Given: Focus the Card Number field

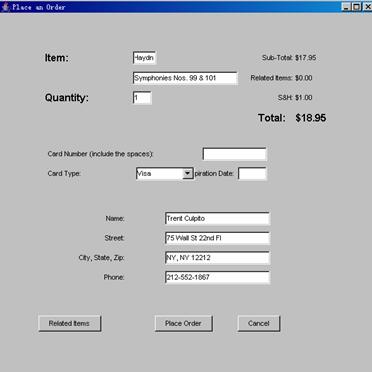Looking at the screenshot, I should (235, 154).
